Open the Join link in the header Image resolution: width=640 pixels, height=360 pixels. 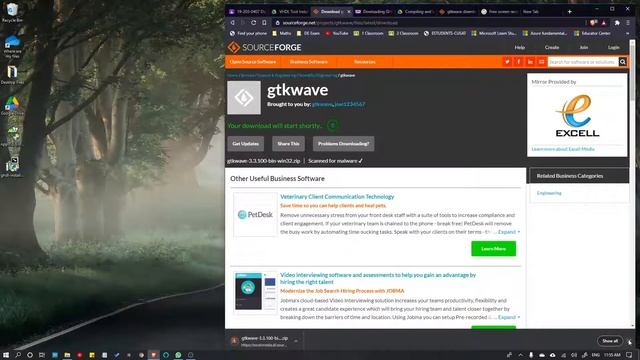coord(584,47)
